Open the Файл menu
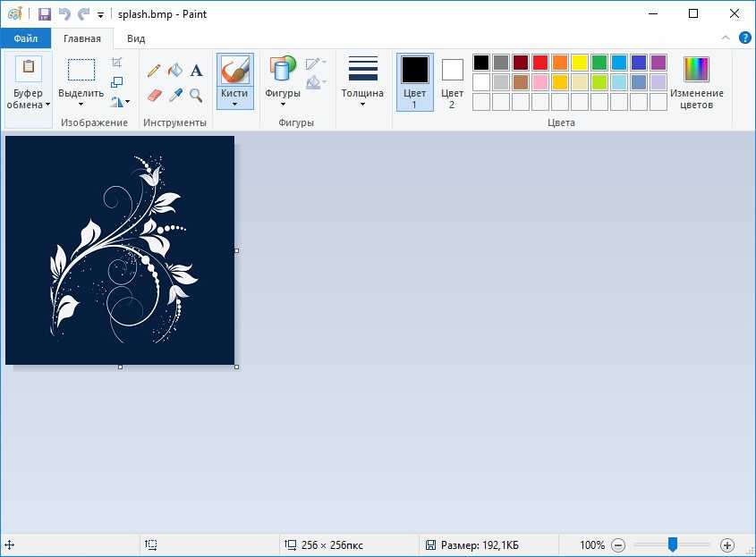This screenshot has width=756, height=557. [25, 38]
